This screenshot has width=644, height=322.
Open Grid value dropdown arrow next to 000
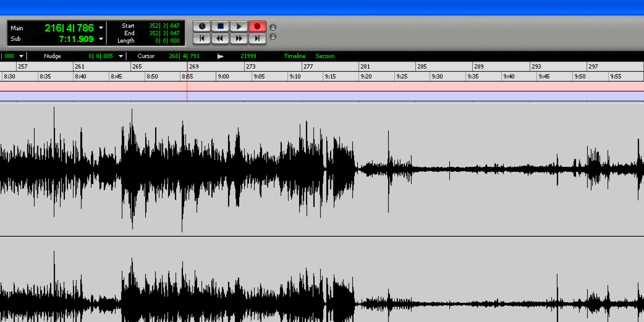(x=21, y=56)
